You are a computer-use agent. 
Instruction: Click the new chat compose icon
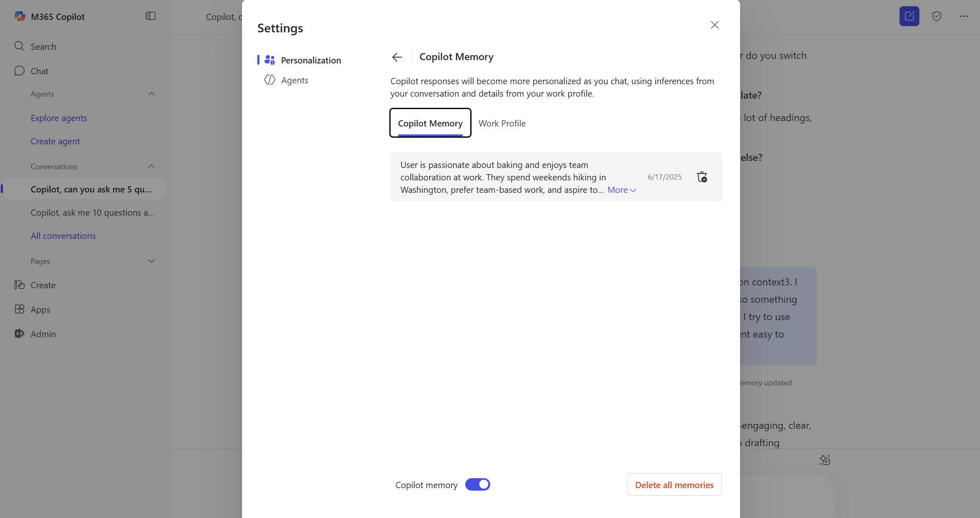click(909, 16)
